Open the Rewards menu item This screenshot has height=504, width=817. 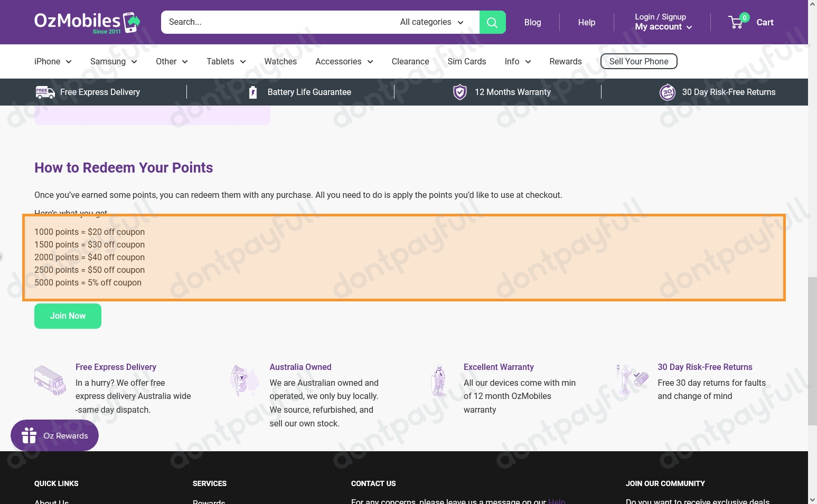click(x=565, y=62)
